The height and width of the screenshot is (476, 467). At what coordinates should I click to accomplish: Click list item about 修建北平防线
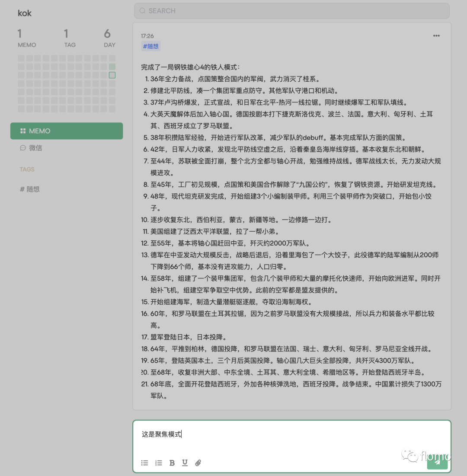242,90
